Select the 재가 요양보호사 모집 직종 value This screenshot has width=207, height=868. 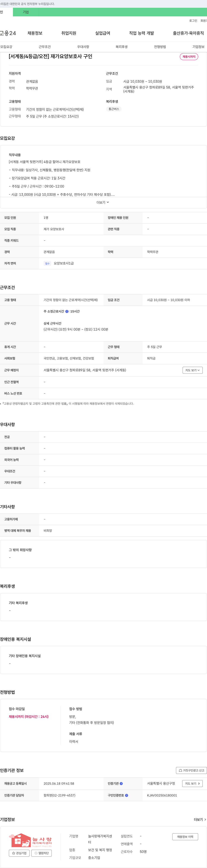coord(54,229)
